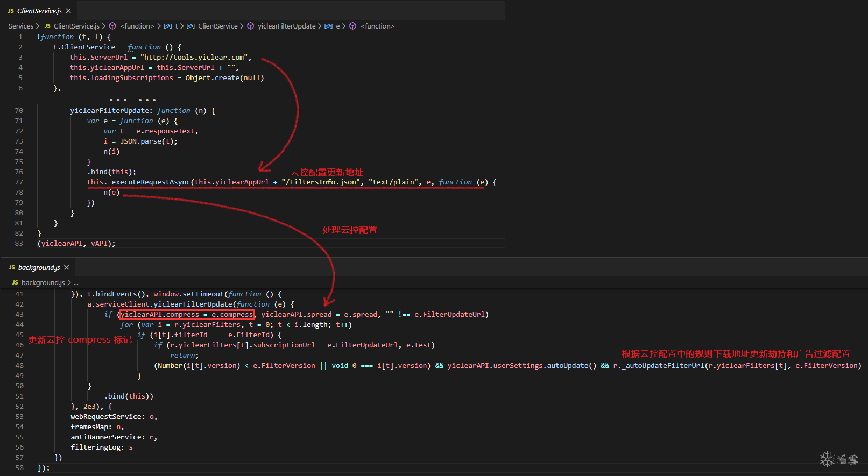Close the background.js tab

67,267
